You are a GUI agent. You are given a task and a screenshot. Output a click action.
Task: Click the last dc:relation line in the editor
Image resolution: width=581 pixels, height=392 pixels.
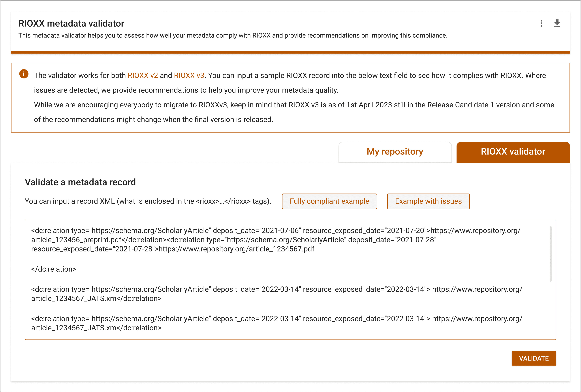point(150,319)
